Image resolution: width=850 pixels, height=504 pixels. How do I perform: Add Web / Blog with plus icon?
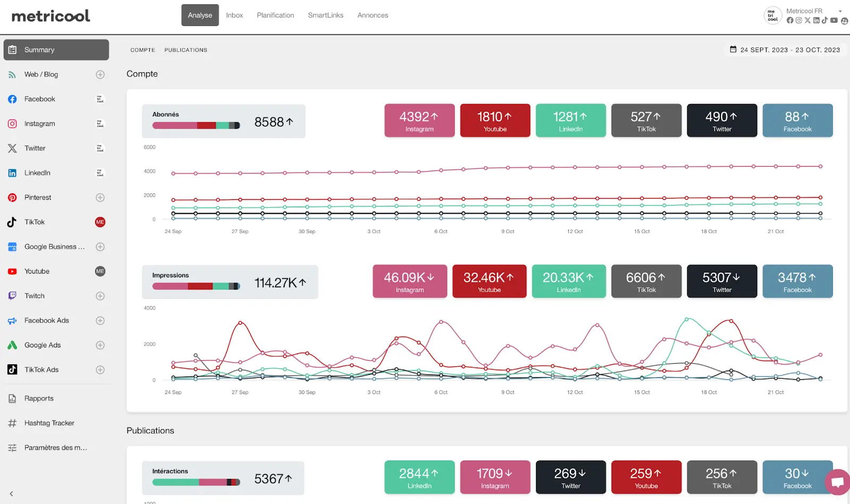100,75
